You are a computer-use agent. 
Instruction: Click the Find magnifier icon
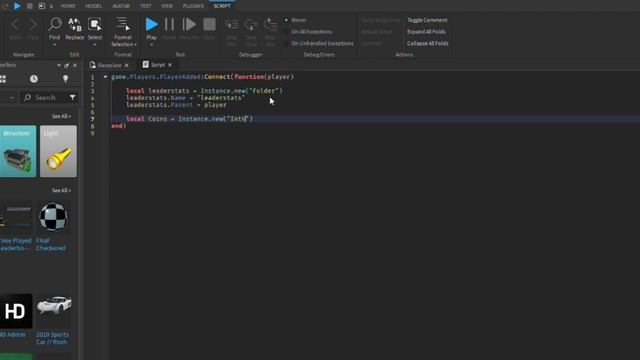55,24
